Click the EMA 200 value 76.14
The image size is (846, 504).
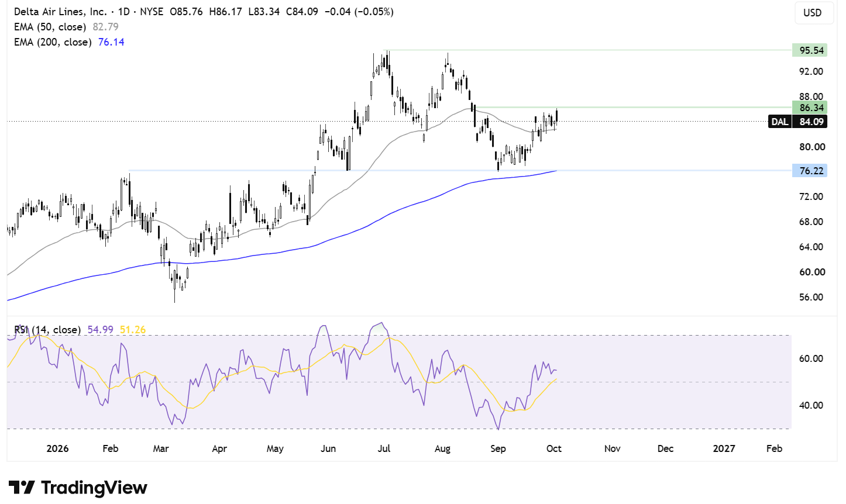pyautogui.click(x=111, y=42)
